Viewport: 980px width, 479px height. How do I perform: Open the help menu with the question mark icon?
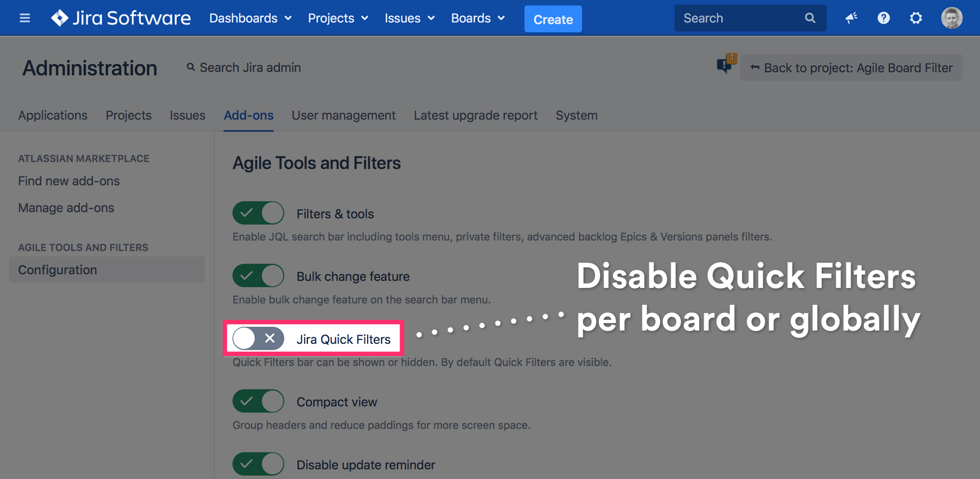tap(884, 18)
